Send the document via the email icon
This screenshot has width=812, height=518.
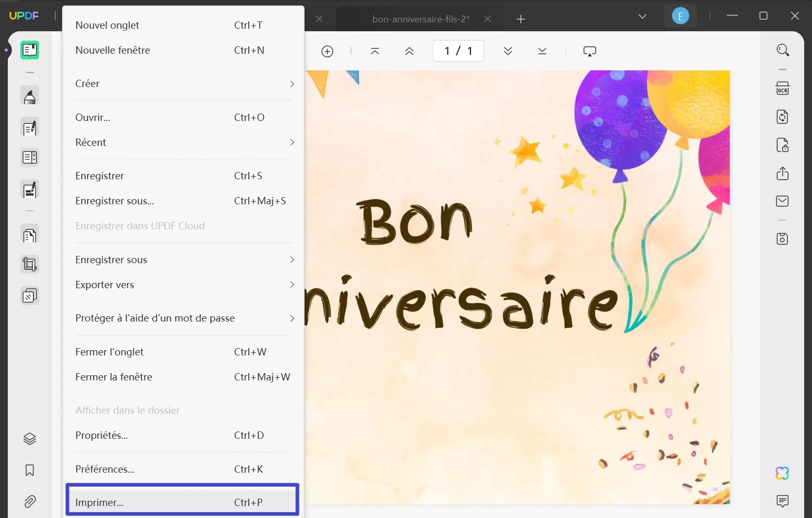coord(783,201)
